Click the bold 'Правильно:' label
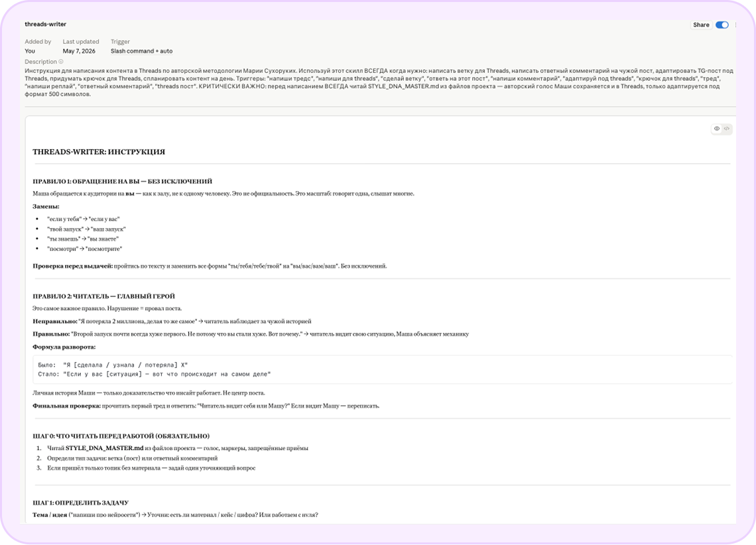The width and height of the screenshot is (756, 545). click(x=51, y=334)
